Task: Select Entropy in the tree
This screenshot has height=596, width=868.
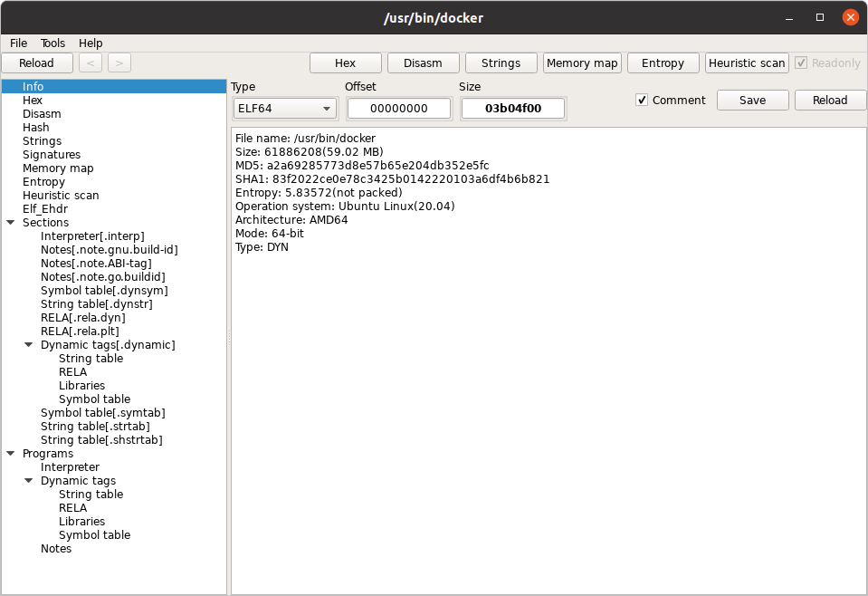Action: pos(43,182)
